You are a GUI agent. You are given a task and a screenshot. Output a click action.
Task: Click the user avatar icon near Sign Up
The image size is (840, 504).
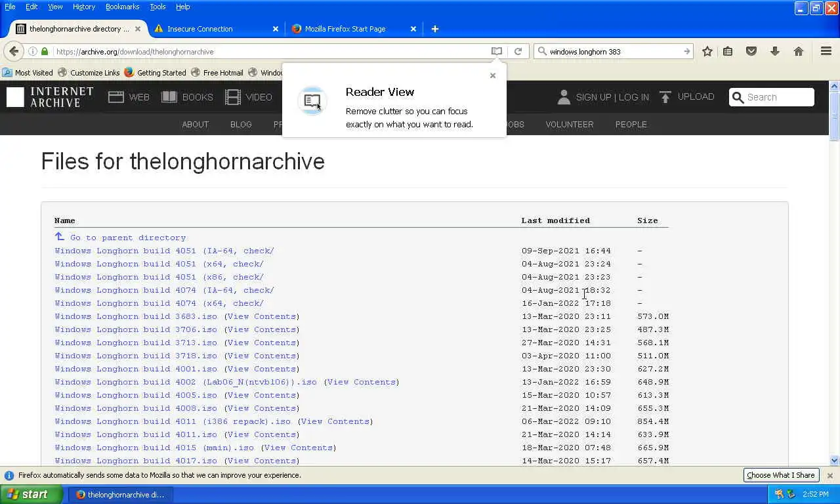tap(564, 97)
